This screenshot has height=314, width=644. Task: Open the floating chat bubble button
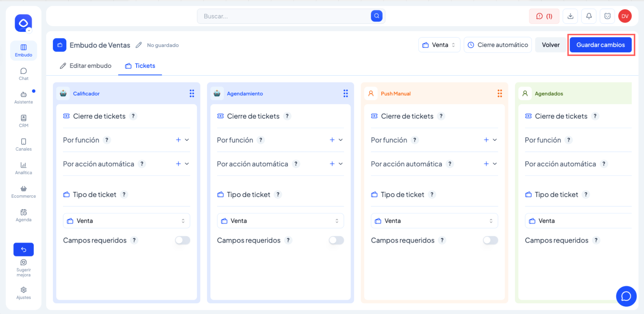click(626, 296)
